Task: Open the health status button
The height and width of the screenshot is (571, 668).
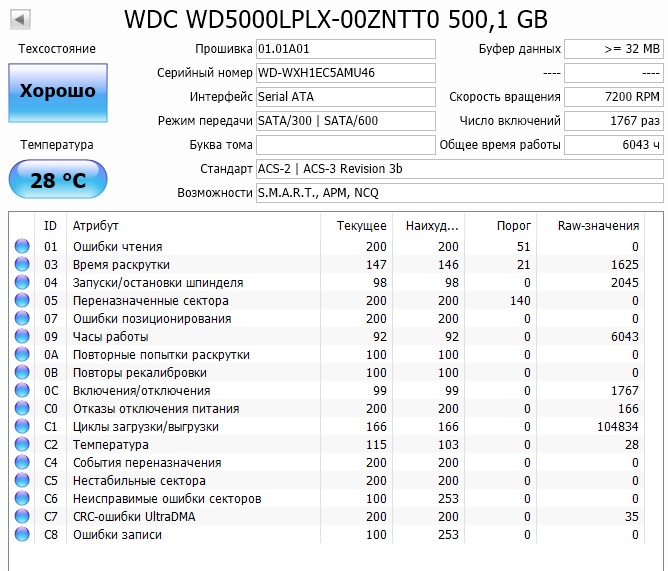Action: [x=58, y=93]
